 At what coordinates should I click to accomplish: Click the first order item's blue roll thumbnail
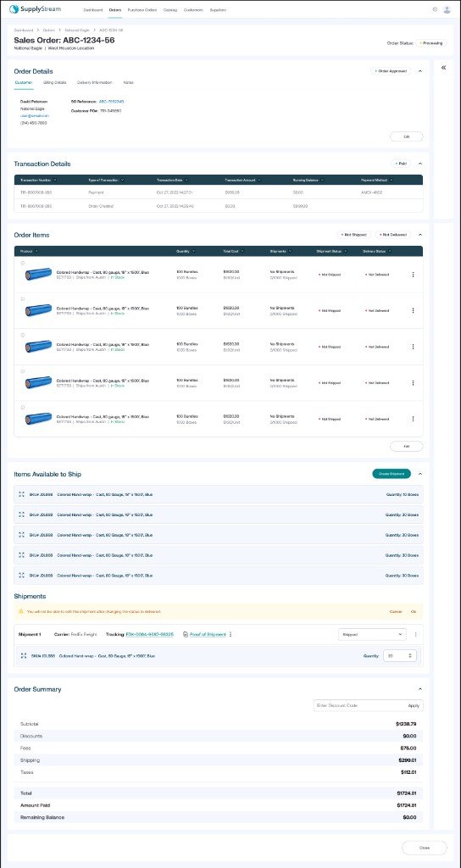click(38, 274)
